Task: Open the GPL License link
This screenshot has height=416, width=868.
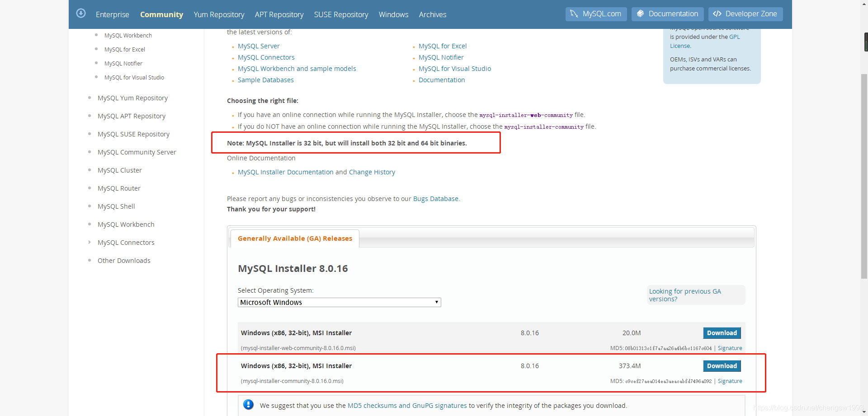Action: point(734,37)
